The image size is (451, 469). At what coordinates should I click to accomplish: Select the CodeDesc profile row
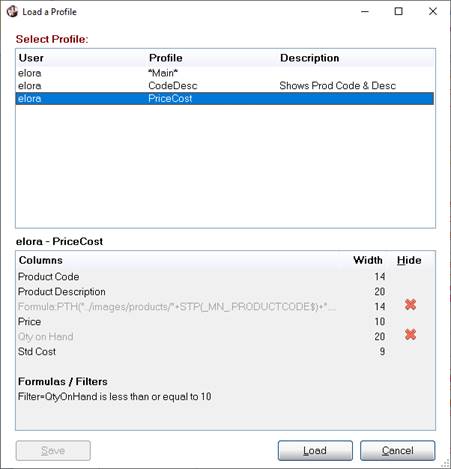[225, 86]
